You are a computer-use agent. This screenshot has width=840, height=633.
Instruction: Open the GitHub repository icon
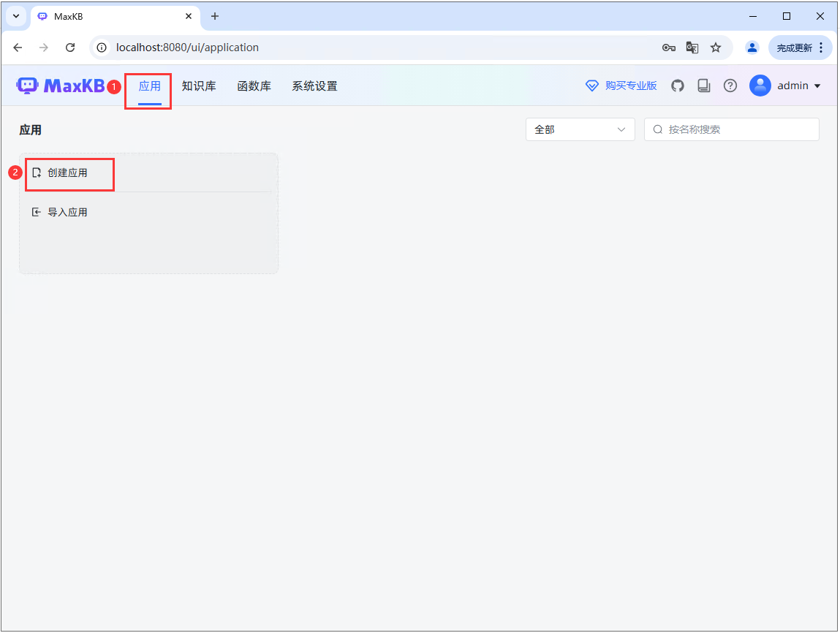[x=678, y=86]
